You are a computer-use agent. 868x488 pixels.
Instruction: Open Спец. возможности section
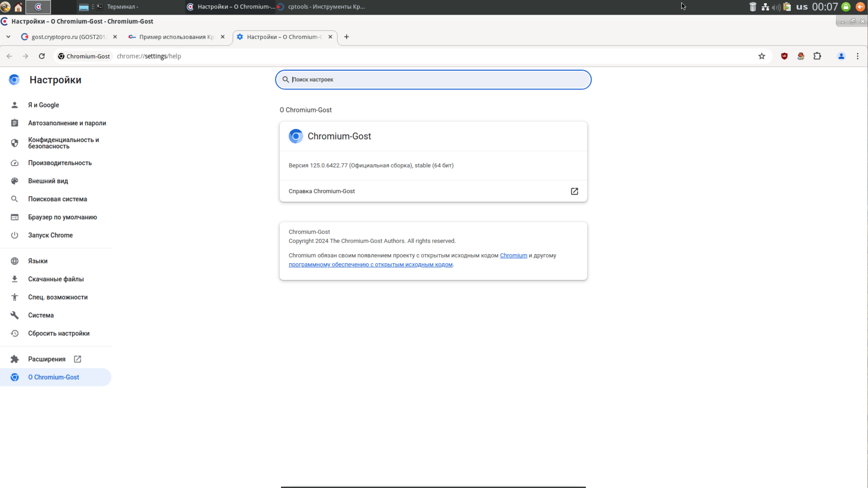[58, 297]
